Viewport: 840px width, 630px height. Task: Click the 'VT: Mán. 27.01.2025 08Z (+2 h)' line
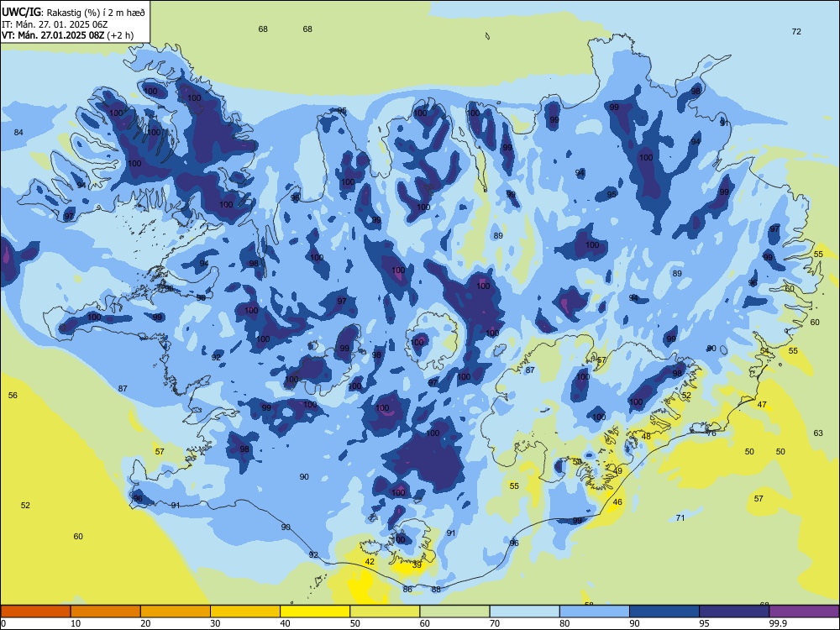click(67, 35)
